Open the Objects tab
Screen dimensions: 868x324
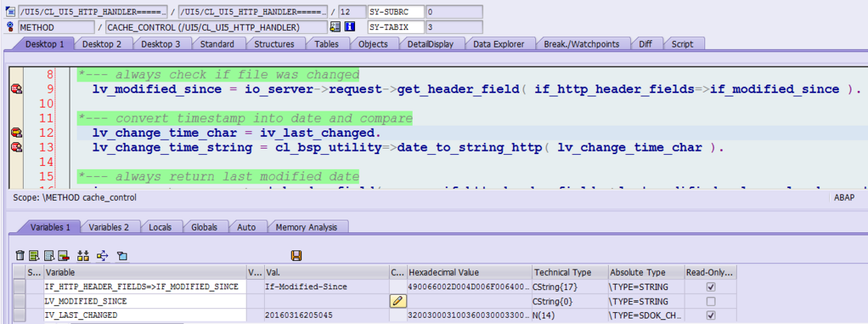coord(373,43)
